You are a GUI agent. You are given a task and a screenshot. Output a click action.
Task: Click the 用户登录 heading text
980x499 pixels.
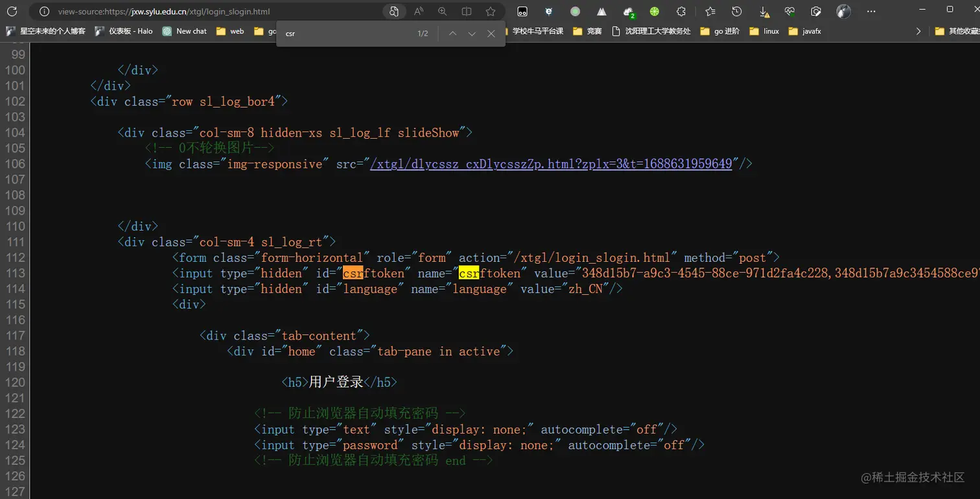pyautogui.click(x=336, y=382)
